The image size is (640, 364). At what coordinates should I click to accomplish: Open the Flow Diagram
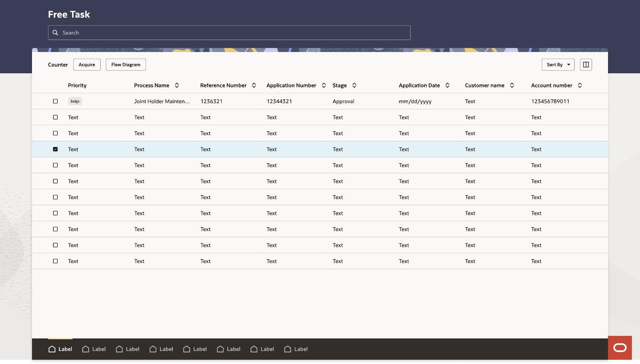(x=126, y=65)
